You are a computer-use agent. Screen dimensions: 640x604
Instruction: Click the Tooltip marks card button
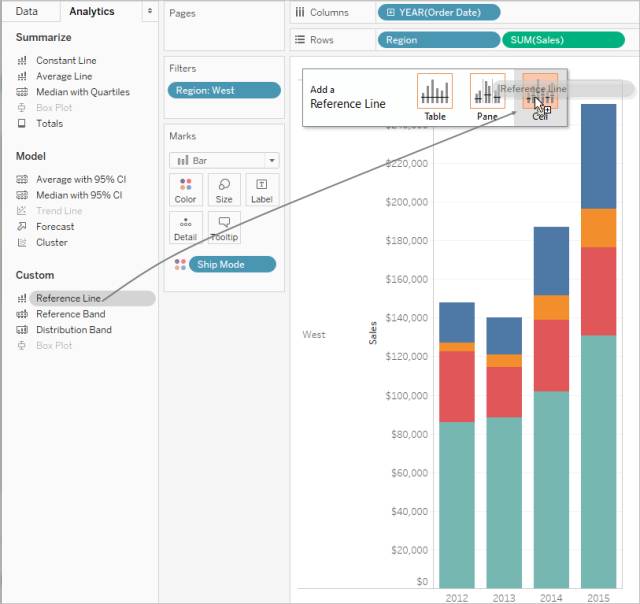[x=224, y=228]
